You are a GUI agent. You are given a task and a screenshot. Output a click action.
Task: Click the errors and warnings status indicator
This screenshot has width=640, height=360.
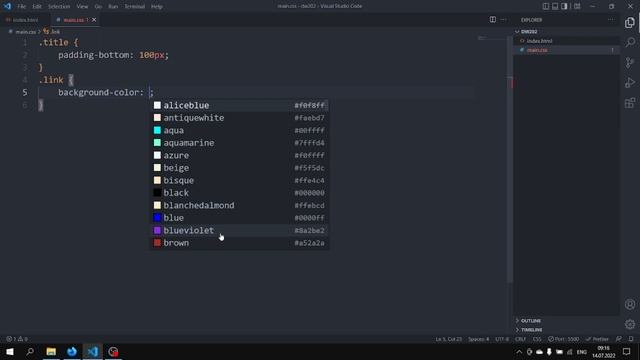(x=17, y=339)
